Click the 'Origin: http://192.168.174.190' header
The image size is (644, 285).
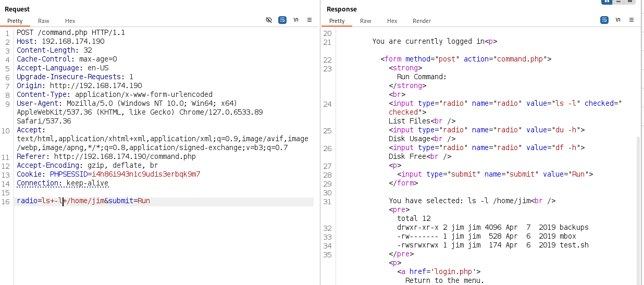[79, 85]
